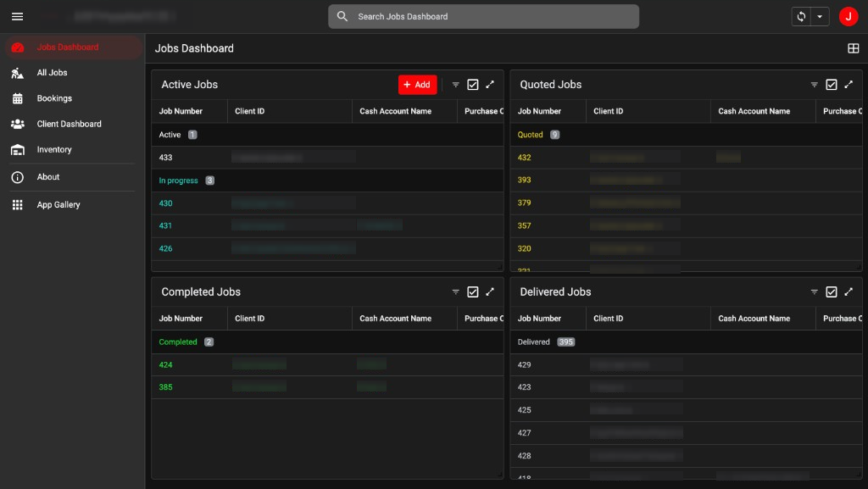This screenshot has height=489, width=868.
Task: Open the dashboard grid layout icon
Action: (x=853, y=48)
